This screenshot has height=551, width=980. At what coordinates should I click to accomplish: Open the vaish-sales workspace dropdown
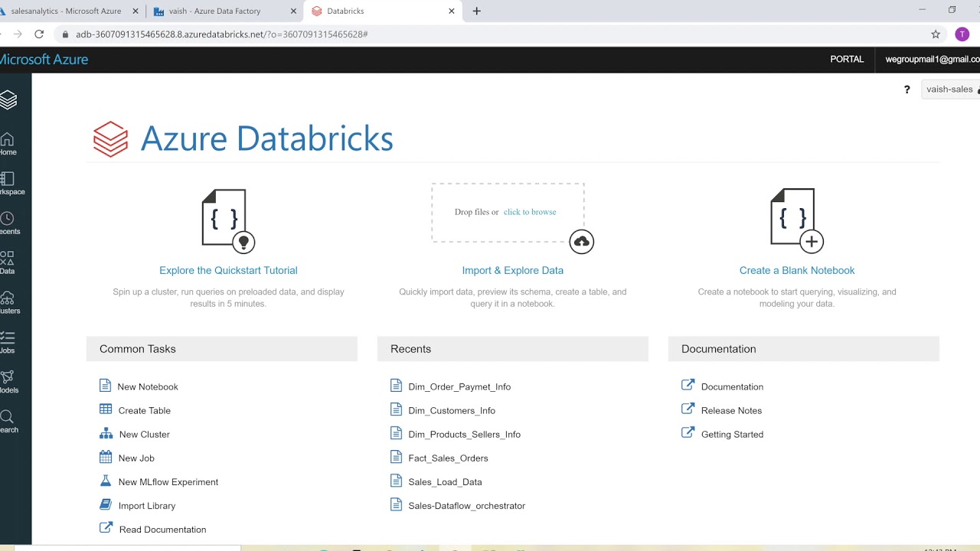click(x=951, y=90)
